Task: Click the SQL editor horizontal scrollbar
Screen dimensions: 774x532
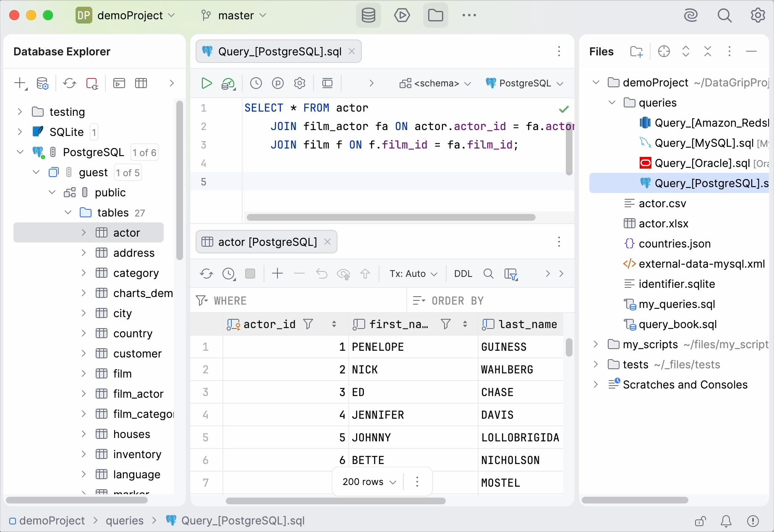Action: [390, 217]
